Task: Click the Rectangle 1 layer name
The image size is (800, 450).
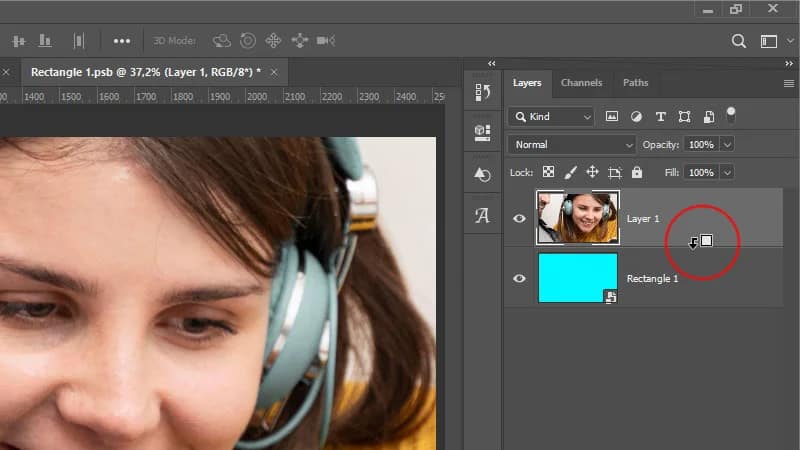Action: [x=652, y=279]
